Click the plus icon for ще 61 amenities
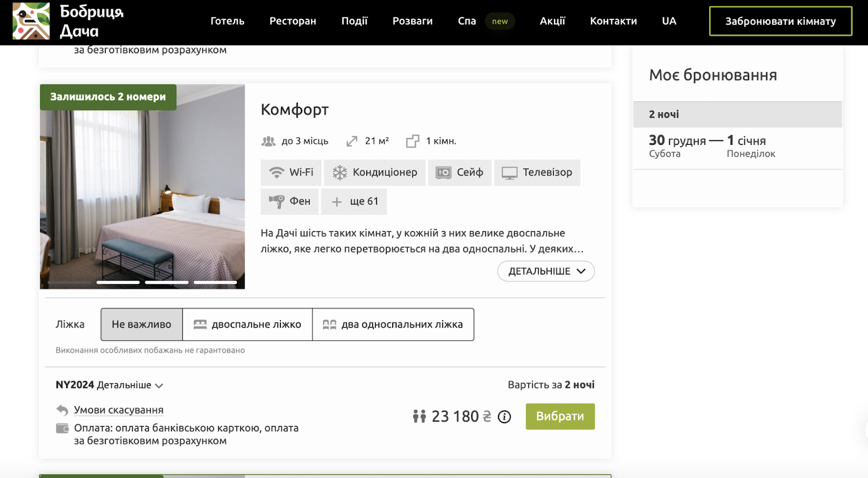868x478 pixels. coord(337,202)
